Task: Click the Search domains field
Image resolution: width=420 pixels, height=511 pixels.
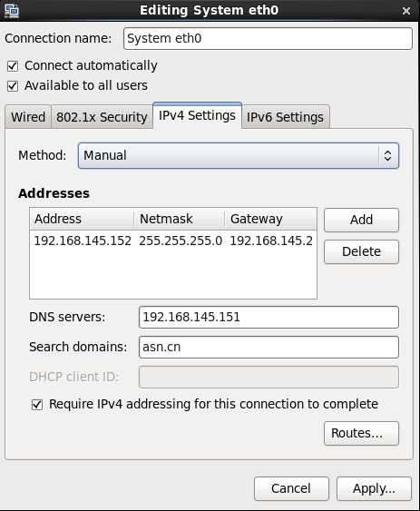Action: tap(269, 347)
